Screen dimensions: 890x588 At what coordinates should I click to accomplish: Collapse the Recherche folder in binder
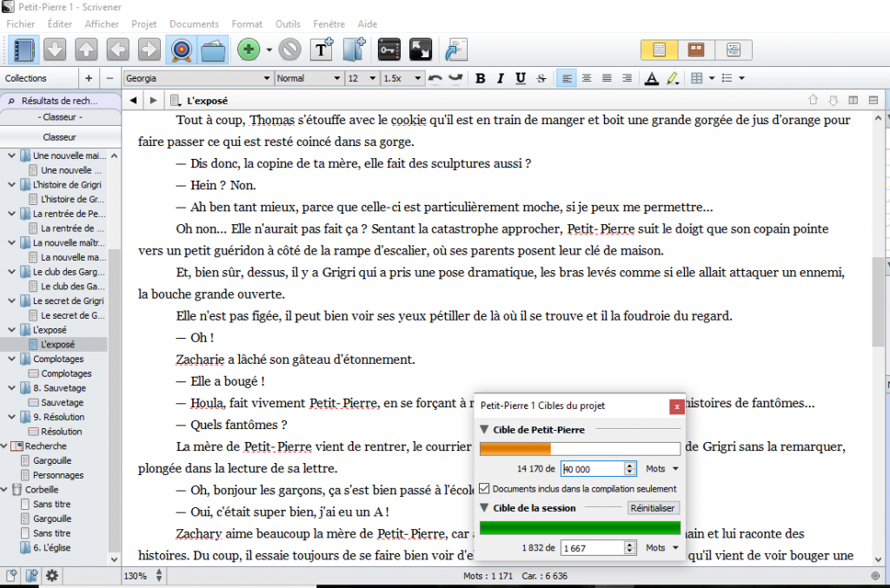coord(4,446)
